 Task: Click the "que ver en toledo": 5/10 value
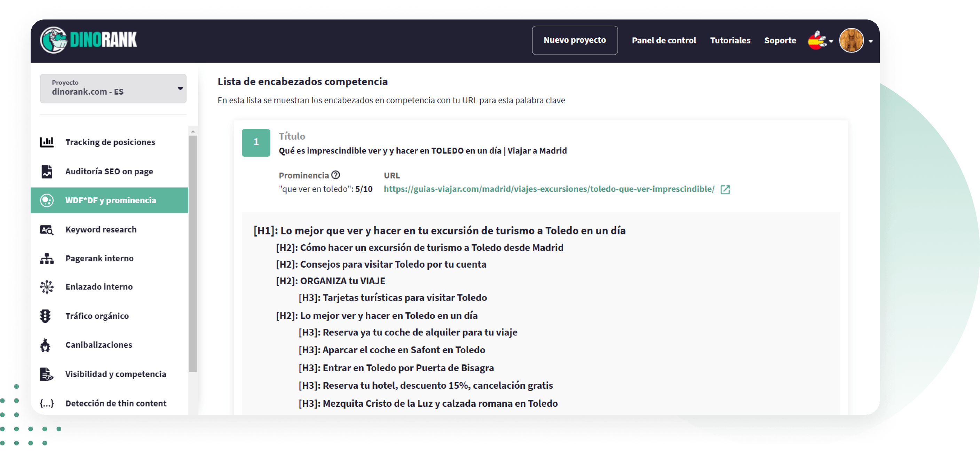point(325,189)
